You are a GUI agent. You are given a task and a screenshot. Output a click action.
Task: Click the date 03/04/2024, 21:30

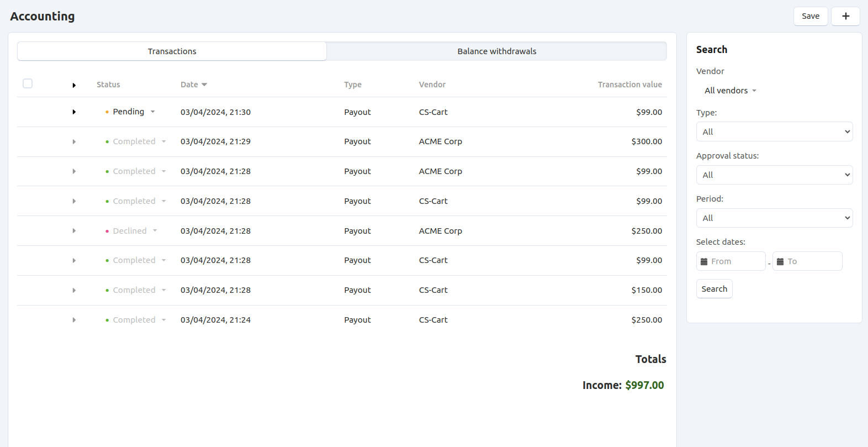[215, 112]
